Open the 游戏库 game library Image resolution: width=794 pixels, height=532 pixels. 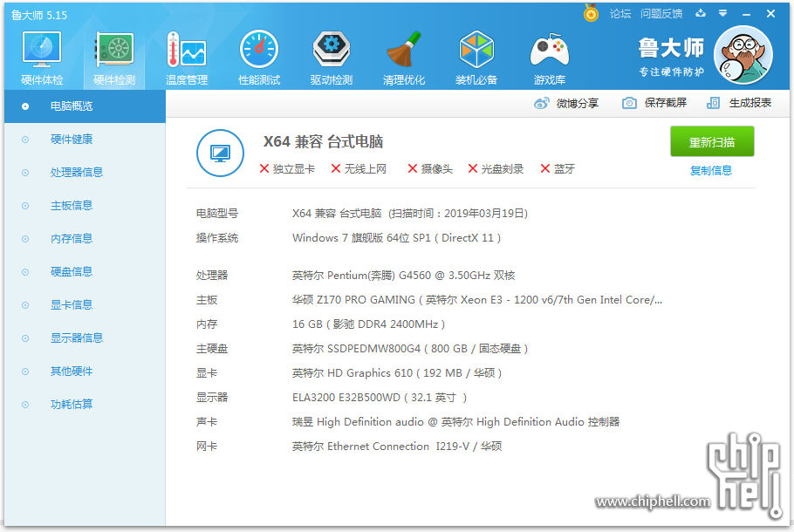[x=550, y=58]
